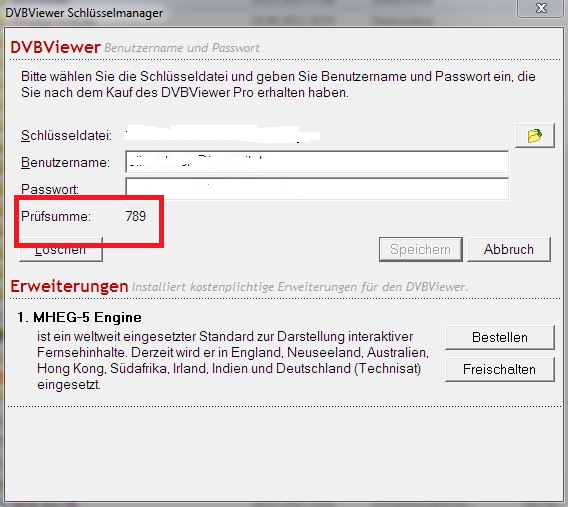Click the Passwort label

[50, 189]
